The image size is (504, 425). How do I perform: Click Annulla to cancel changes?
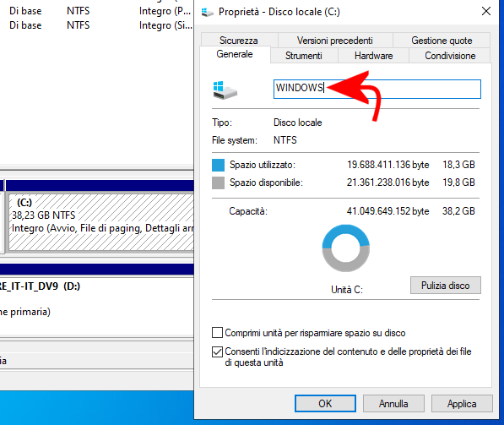(x=393, y=403)
